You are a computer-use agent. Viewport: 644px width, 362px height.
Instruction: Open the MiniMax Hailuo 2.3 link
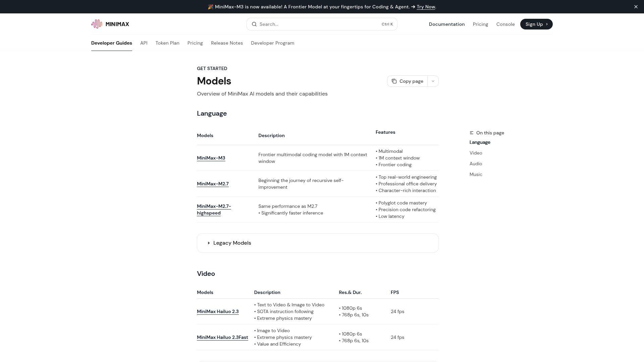click(x=218, y=311)
